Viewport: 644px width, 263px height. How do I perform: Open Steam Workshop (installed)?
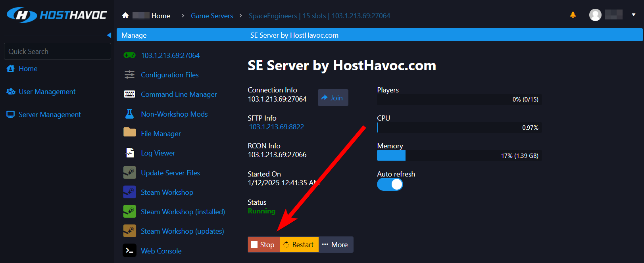coord(183,212)
